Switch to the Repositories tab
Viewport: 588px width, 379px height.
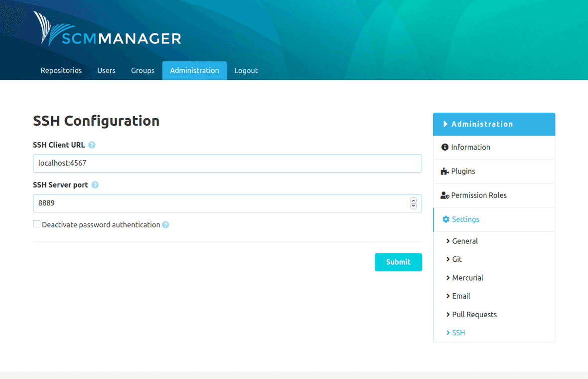pyautogui.click(x=61, y=70)
